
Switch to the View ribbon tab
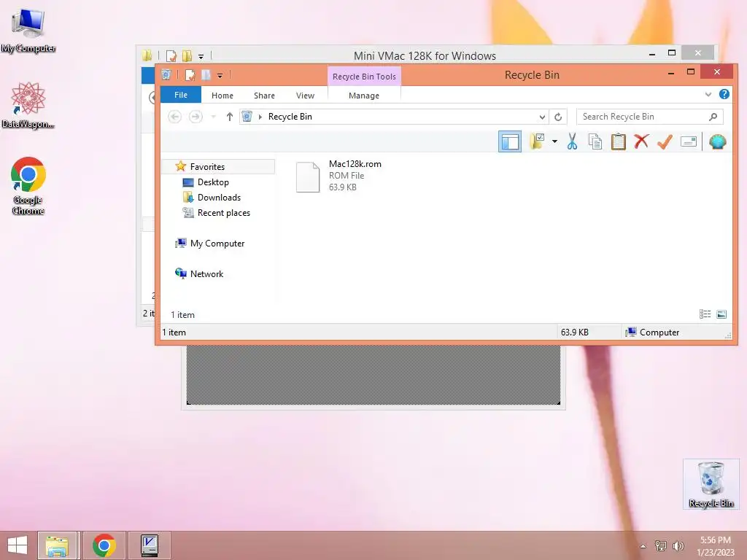click(x=306, y=96)
